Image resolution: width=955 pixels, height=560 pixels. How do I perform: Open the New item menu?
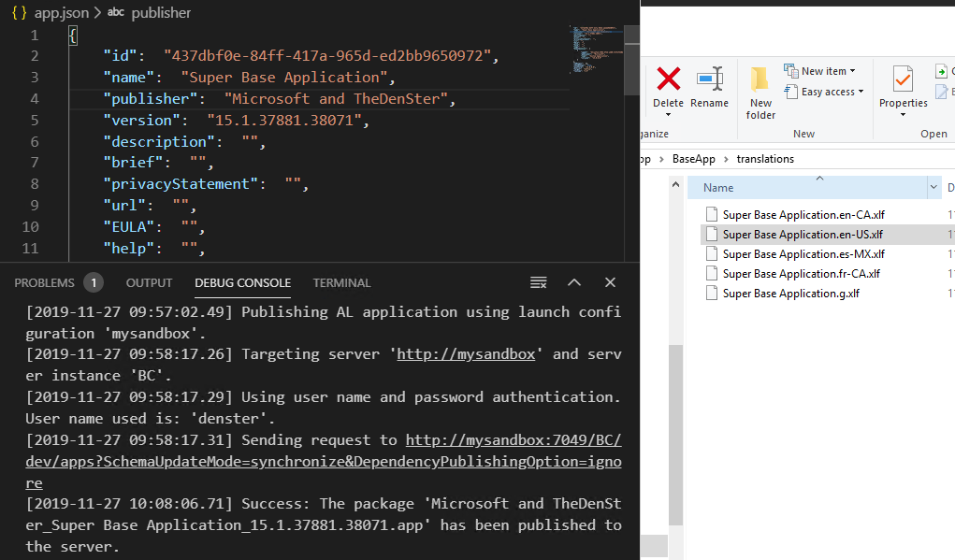tap(819, 71)
